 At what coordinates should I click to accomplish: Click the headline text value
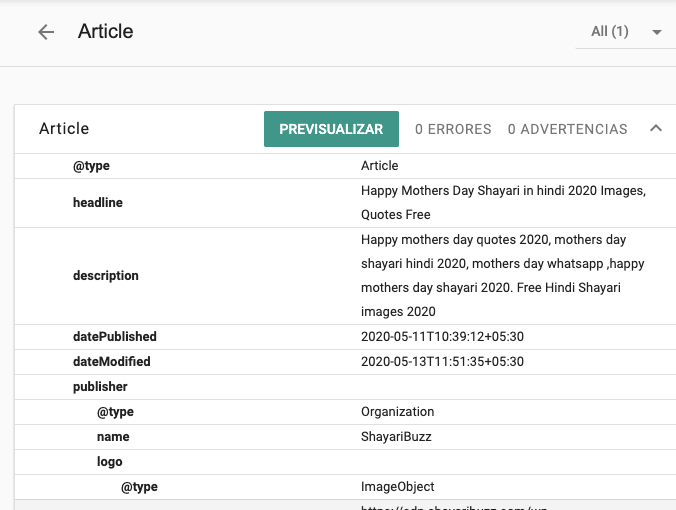pos(502,202)
